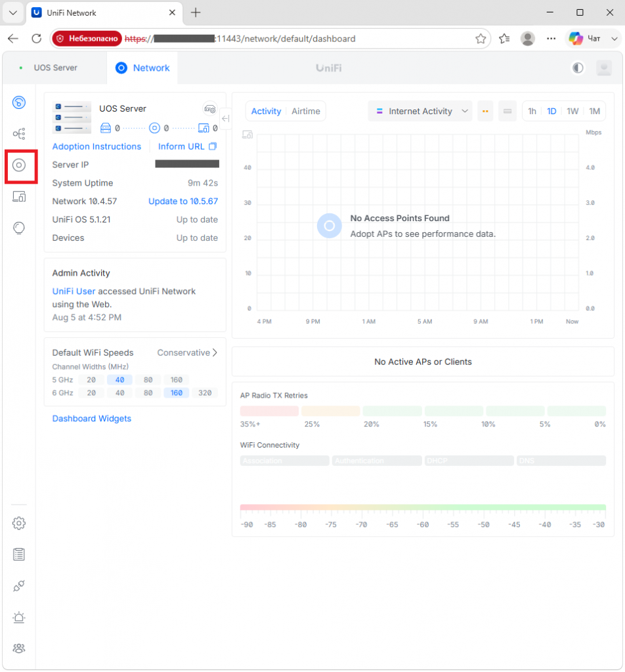This screenshot has height=672, width=625.
Task: Click the browser refresh button
Action: pos(37,39)
